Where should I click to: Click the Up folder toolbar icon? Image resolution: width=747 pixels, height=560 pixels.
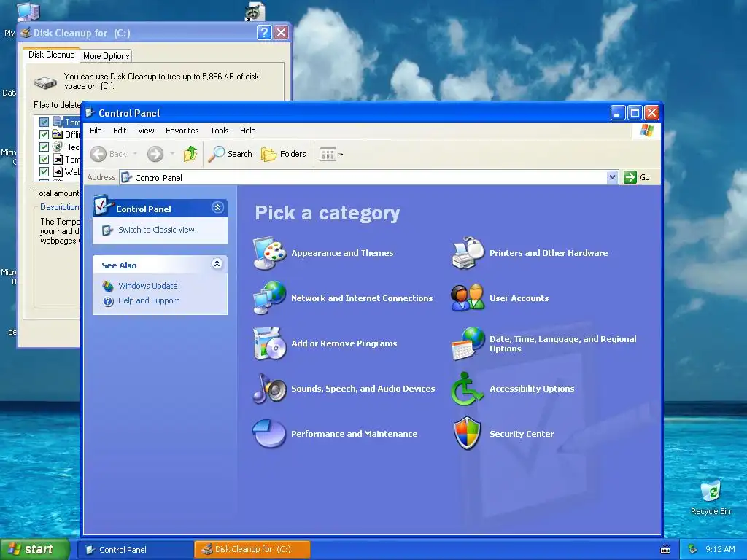tap(190, 154)
